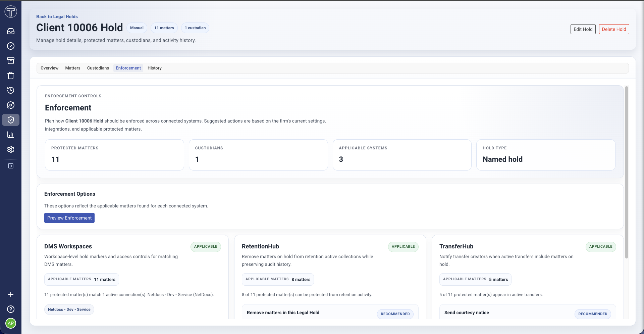The image size is (644, 334).
Task: Click the 11 matters header badge
Action: 164,28
